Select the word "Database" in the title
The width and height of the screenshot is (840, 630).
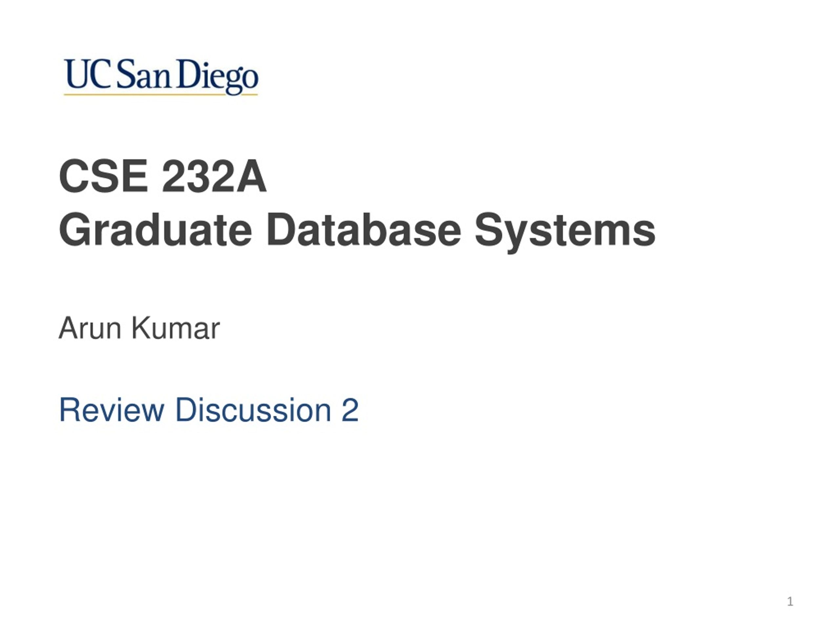point(364,229)
